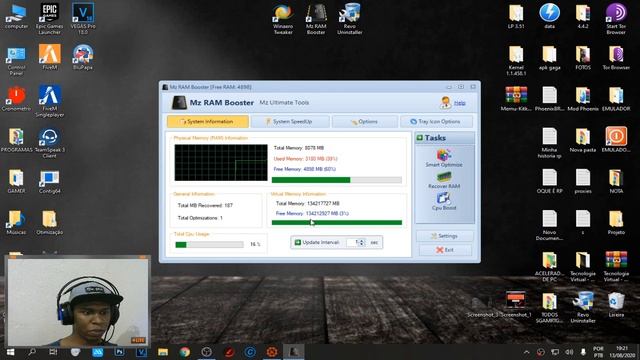Open the Revo Uninstaller shortcut at top
The height and width of the screenshot is (360, 640).
pos(349,19)
